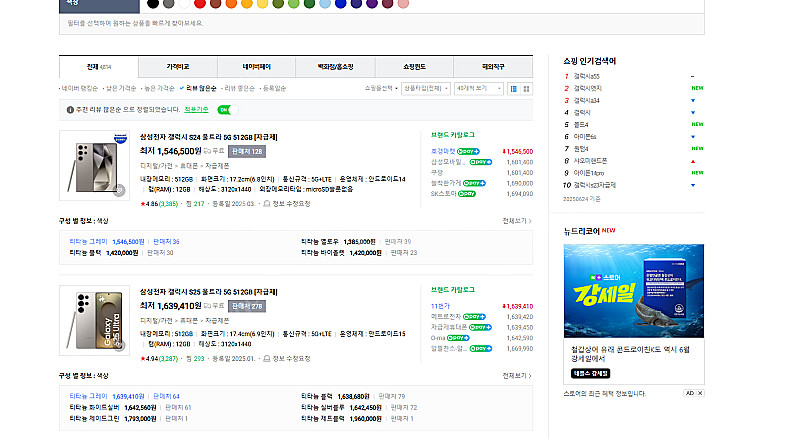Click red star rating 4.86 for S24 Ultra
This screenshot has width=800, height=439.
coord(143,204)
